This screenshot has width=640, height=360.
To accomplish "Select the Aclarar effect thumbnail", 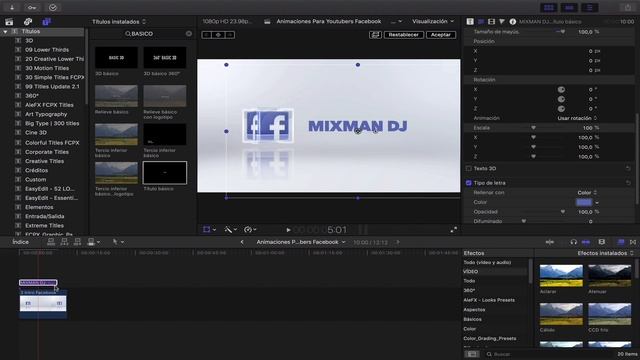I will [561, 276].
